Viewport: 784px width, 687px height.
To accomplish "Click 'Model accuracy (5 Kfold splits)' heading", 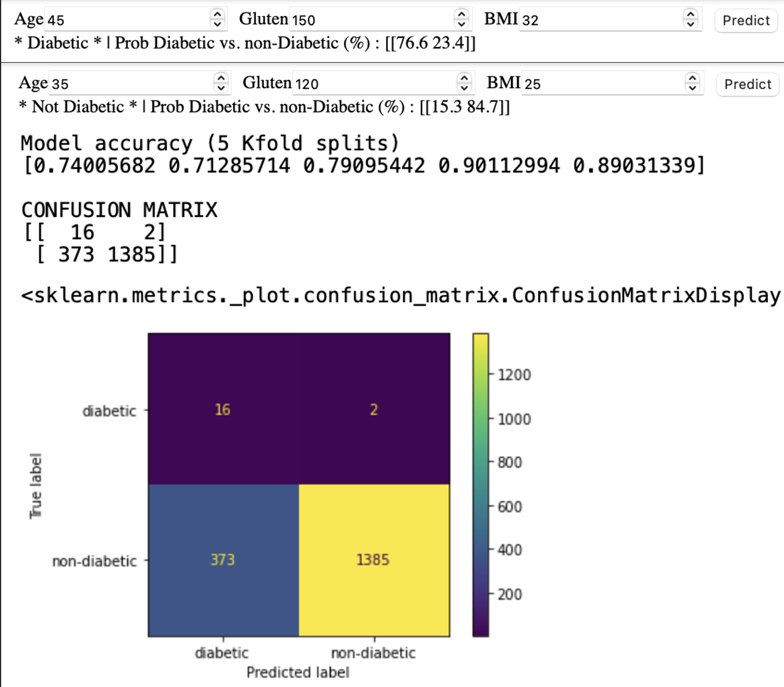I will pyautogui.click(x=210, y=143).
